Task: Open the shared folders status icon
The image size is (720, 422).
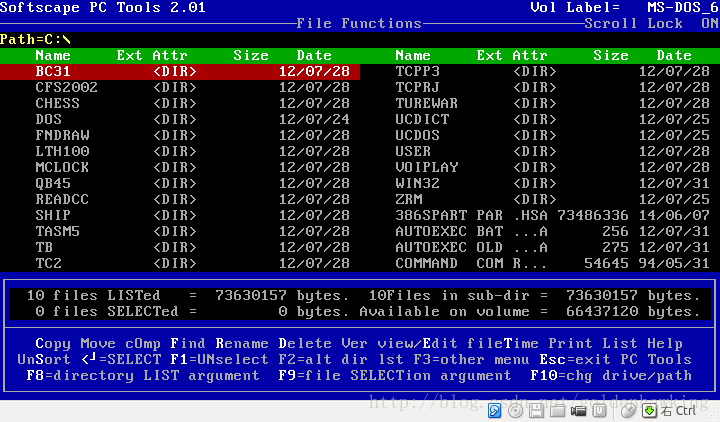Action: [557, 411]
